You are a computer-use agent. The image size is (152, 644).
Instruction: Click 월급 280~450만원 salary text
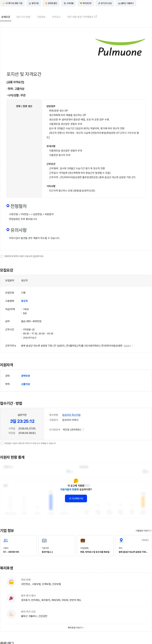point(31,321)
